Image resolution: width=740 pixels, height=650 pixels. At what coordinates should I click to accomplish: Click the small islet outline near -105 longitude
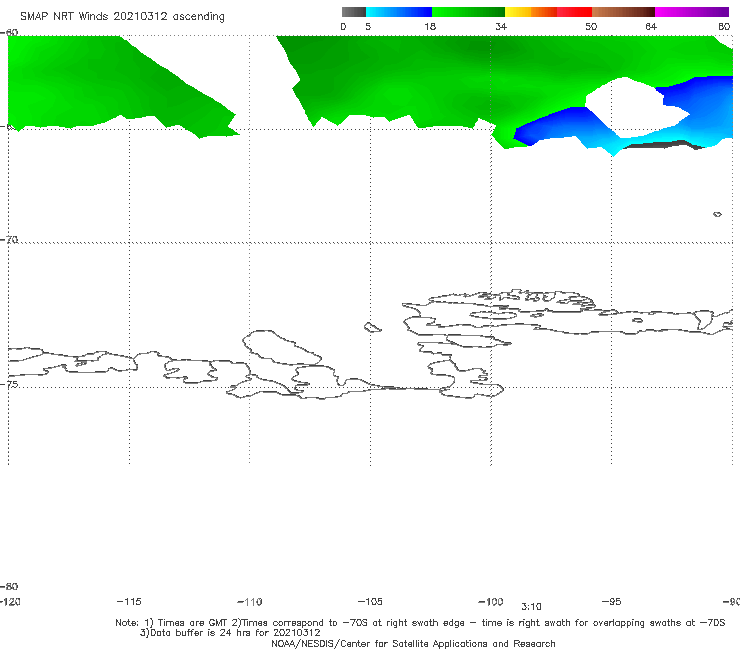point(372,327)
